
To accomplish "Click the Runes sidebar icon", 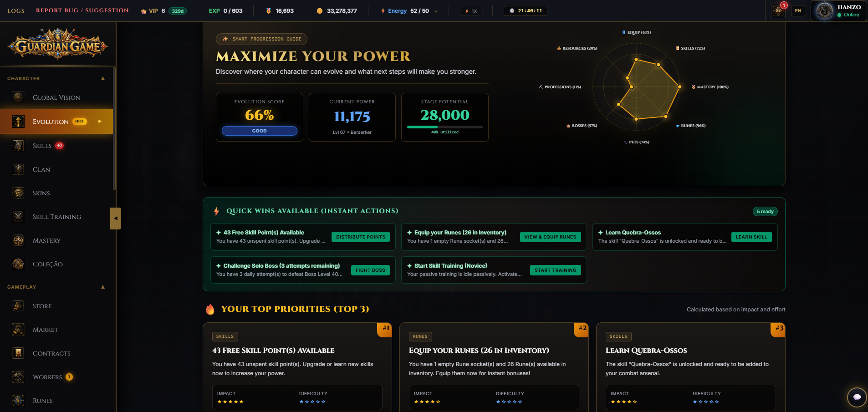I will point(18,401).
